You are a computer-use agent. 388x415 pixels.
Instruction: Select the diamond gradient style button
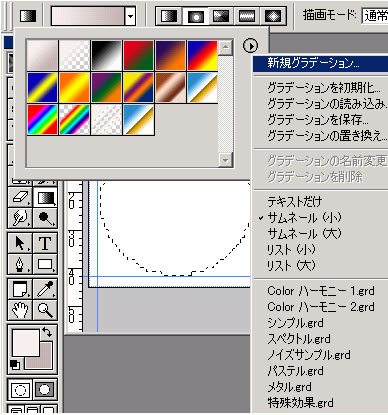273,16
